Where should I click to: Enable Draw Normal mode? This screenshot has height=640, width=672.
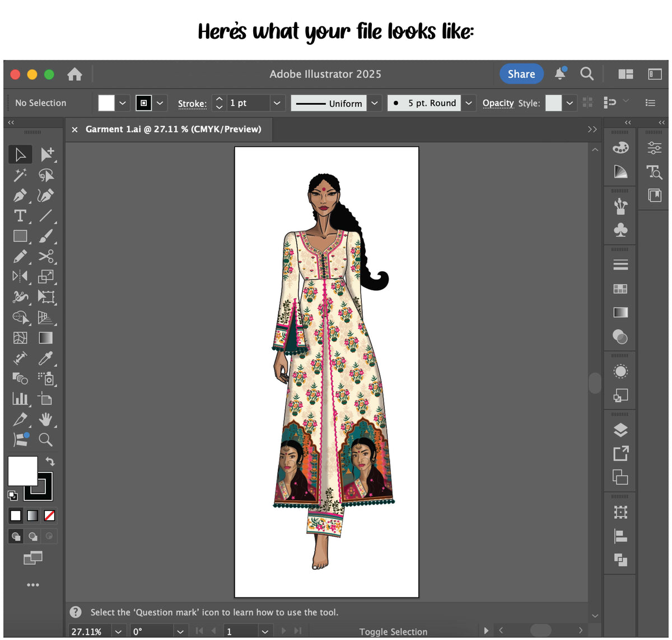16,536
